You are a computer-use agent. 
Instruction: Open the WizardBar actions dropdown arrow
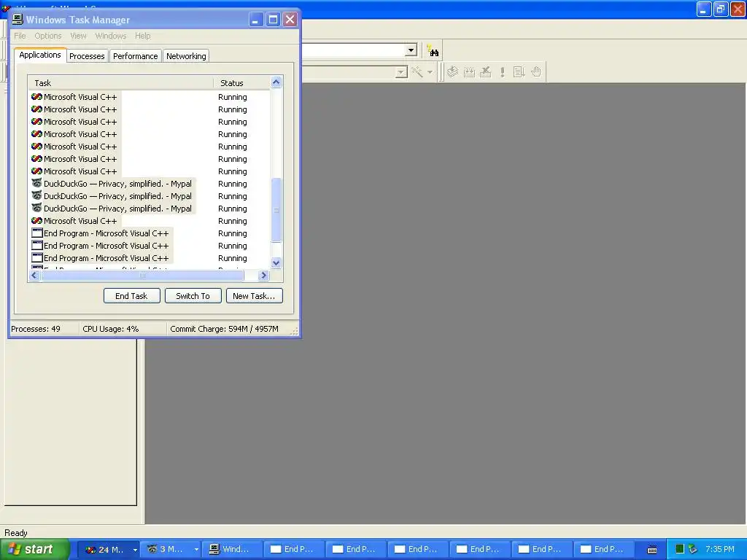click(430, 72)
